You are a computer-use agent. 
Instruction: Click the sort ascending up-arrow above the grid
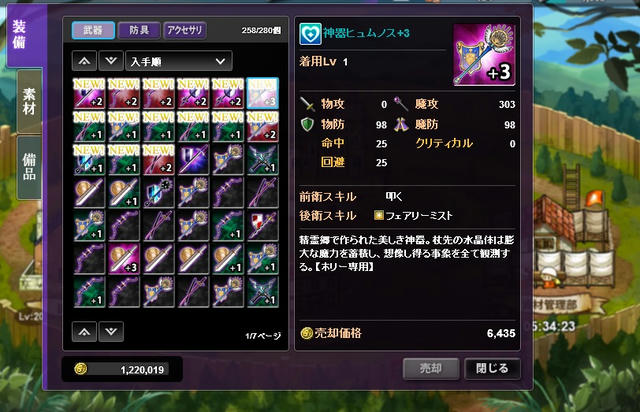click(84, 61)
